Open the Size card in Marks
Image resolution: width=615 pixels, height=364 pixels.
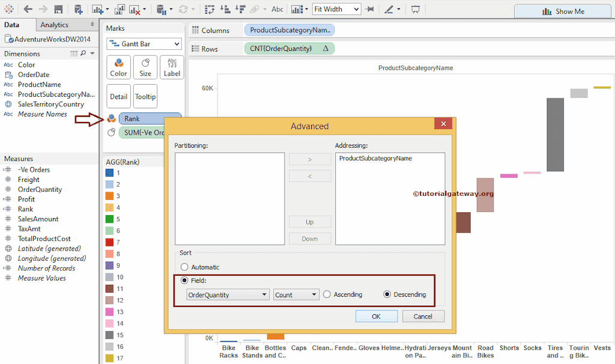(145, 67)
